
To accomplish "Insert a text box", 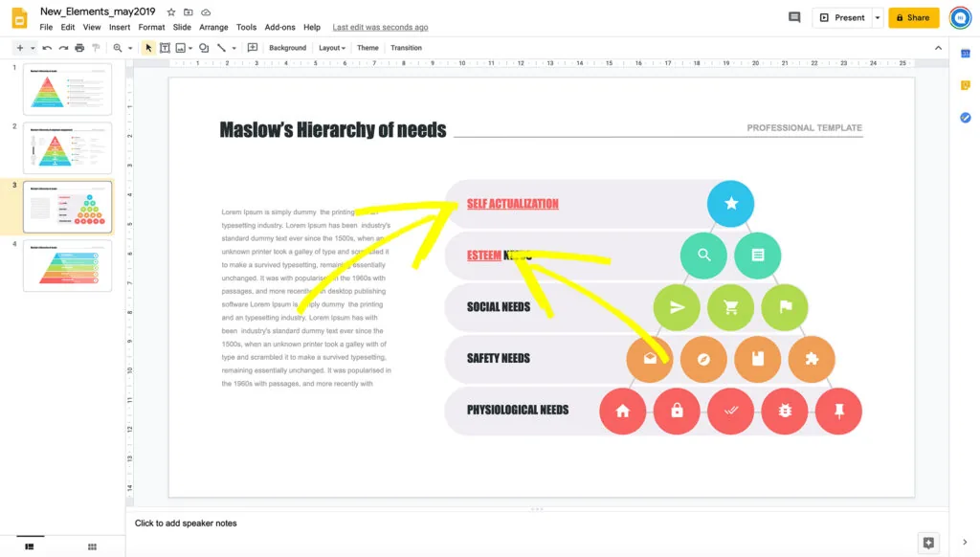I will 165,48.
